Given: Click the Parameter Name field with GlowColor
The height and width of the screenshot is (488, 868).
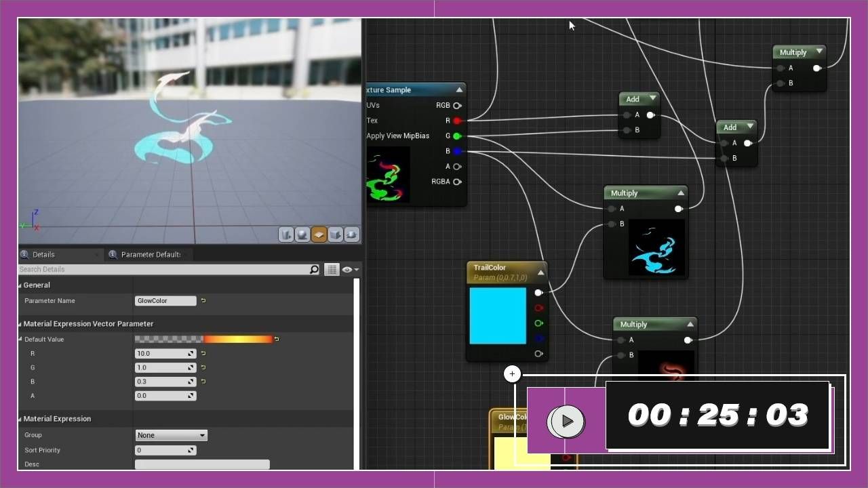Looking at the screenshot, I should [165, 301].
